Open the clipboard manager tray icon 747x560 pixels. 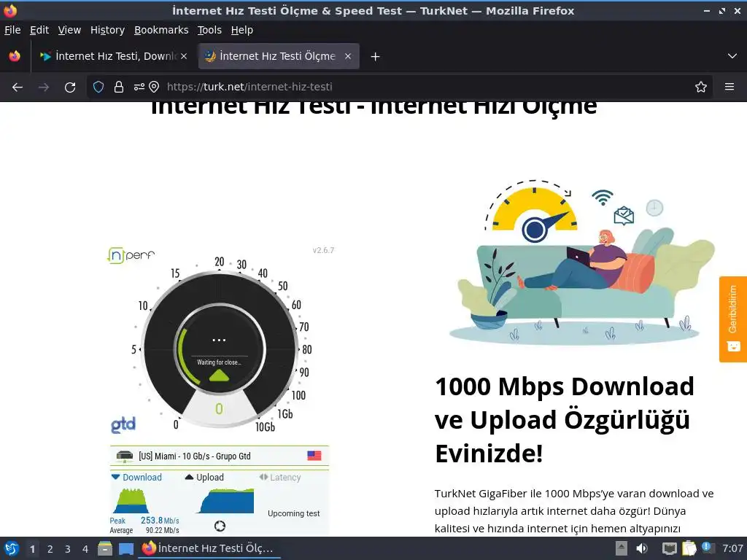689,548
